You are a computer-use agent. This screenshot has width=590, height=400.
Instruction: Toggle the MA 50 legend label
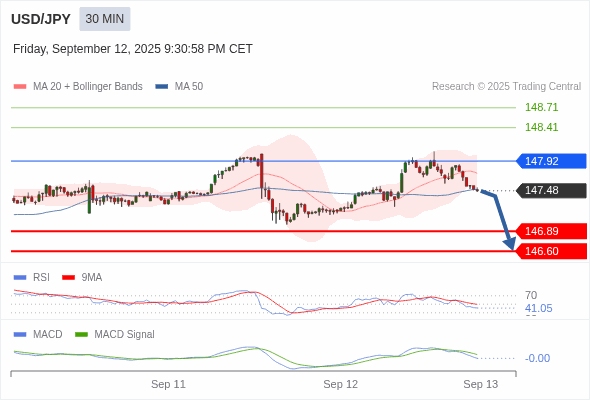[x=189, y=87]
